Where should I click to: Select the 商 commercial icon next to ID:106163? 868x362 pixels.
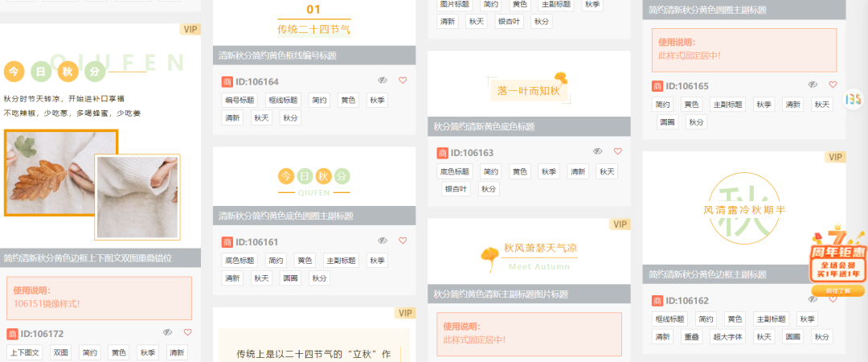pyautogui.click(x=442, y=153)
